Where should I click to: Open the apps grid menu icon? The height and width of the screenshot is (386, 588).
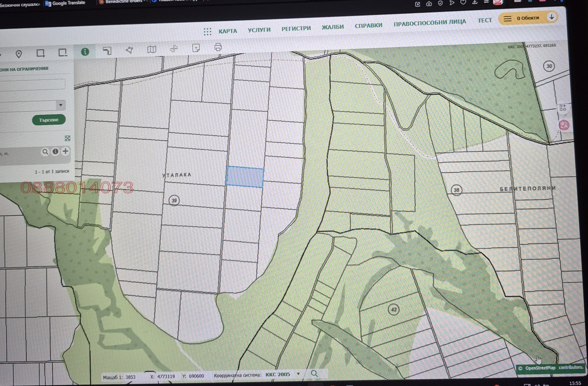(207, 32)
